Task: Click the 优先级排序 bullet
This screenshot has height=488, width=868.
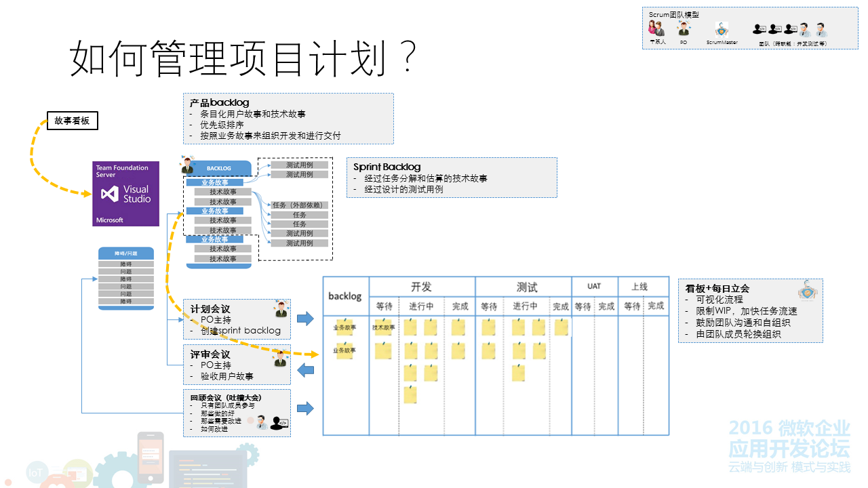Action: pyautogui.click(x=222, y=125)
